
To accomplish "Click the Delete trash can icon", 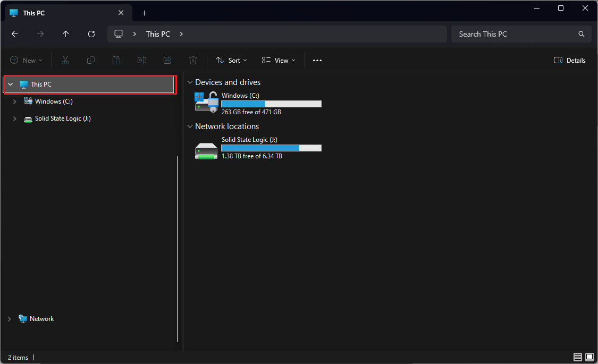I will point(193,60).
